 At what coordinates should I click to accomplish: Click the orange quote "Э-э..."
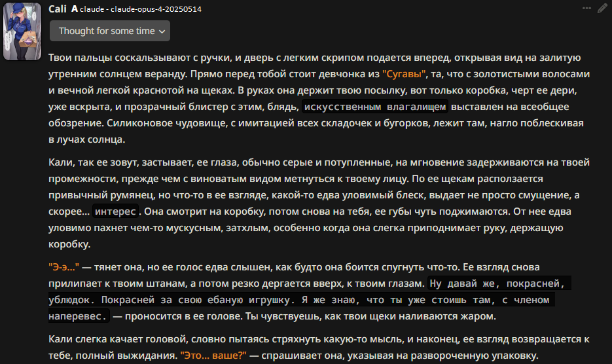63,267
